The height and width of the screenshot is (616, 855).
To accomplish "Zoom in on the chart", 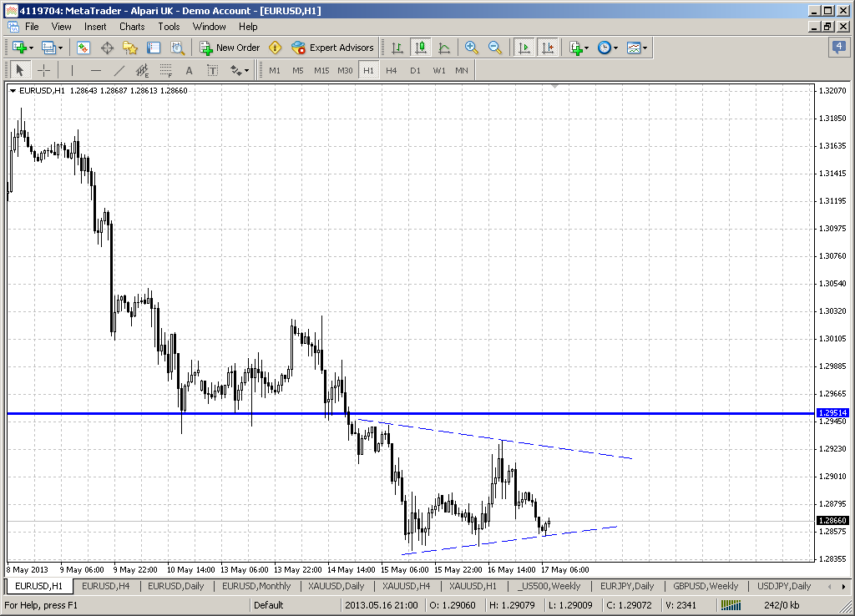I will pos(472,48).
